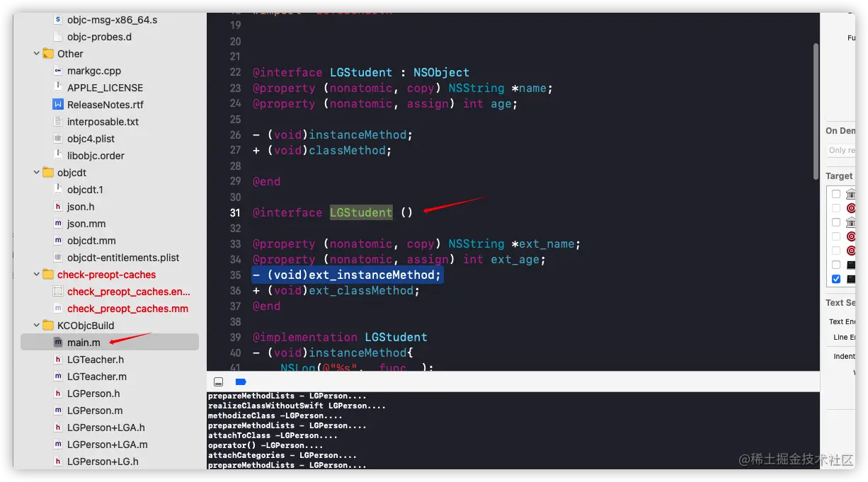Click the objcdt.1 file icon
The image size is (868, 482).
point(58,190)
